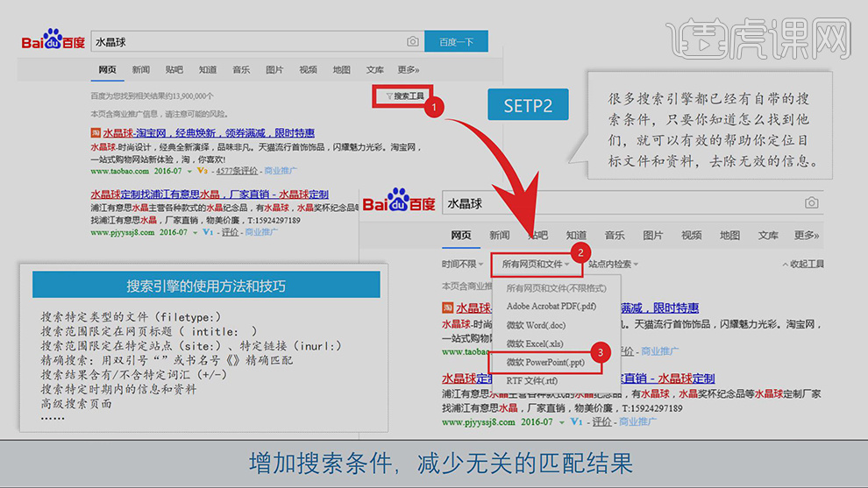Collapse tools via 收起工具
This screenshot has width=868, height=488.
click(803, 265)
